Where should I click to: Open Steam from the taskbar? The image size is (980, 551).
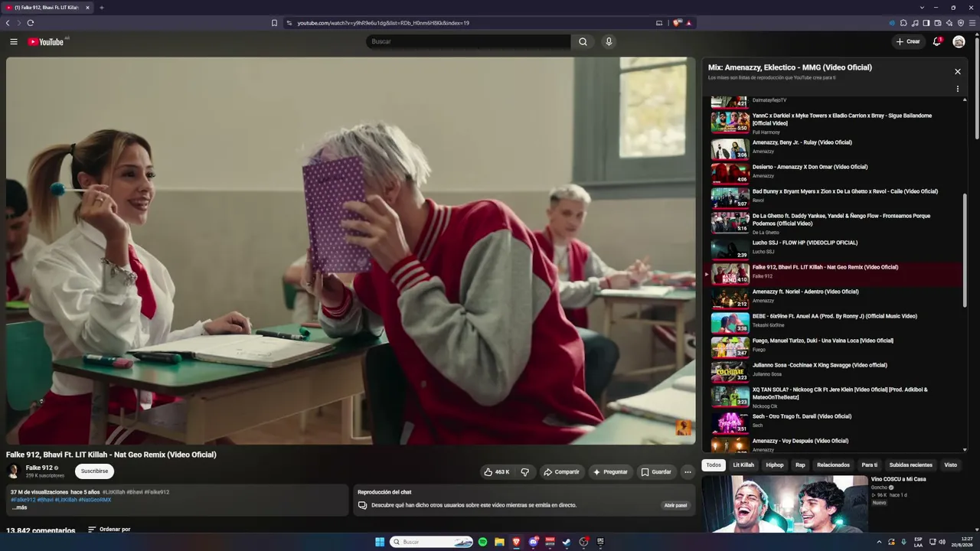pyautogui.click(x=567, y=542)
